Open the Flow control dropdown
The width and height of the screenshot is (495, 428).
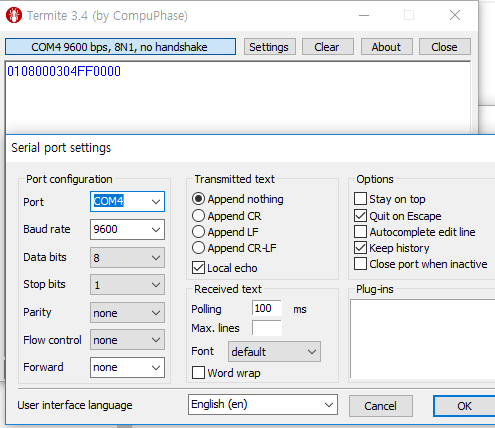[127, 340]
